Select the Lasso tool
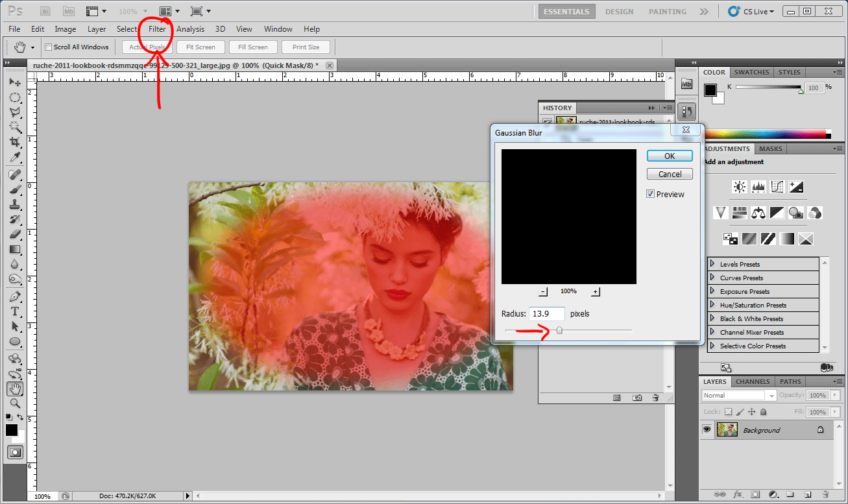The height and width of the screenshot is (504, 848). [14, 112]
